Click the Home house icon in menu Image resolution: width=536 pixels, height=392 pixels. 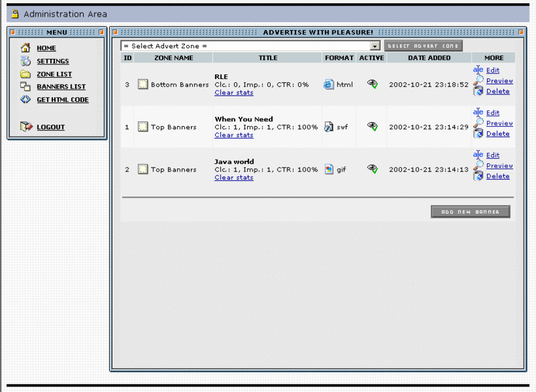coord(25,48)
